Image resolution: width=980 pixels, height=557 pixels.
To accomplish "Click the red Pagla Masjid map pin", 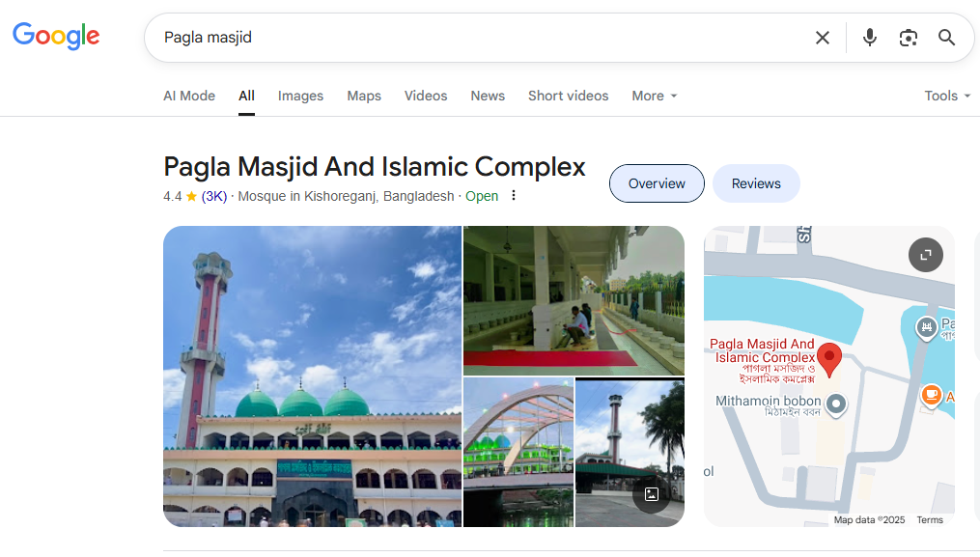I will (828, 357).
